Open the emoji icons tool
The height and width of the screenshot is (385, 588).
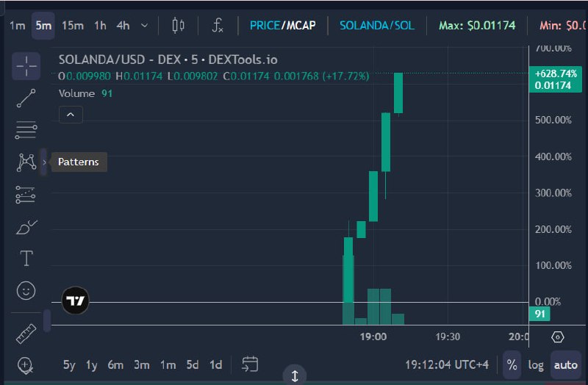pyautogui.click(x=26, y=290)
